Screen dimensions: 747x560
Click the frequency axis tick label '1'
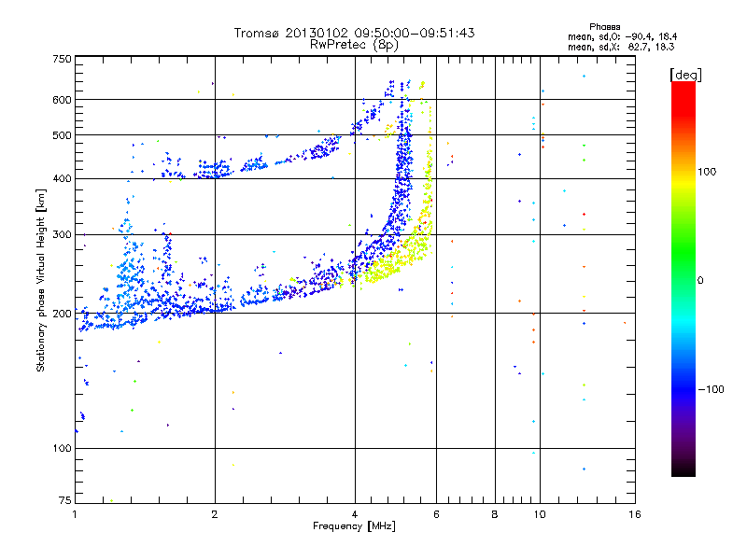75,514
